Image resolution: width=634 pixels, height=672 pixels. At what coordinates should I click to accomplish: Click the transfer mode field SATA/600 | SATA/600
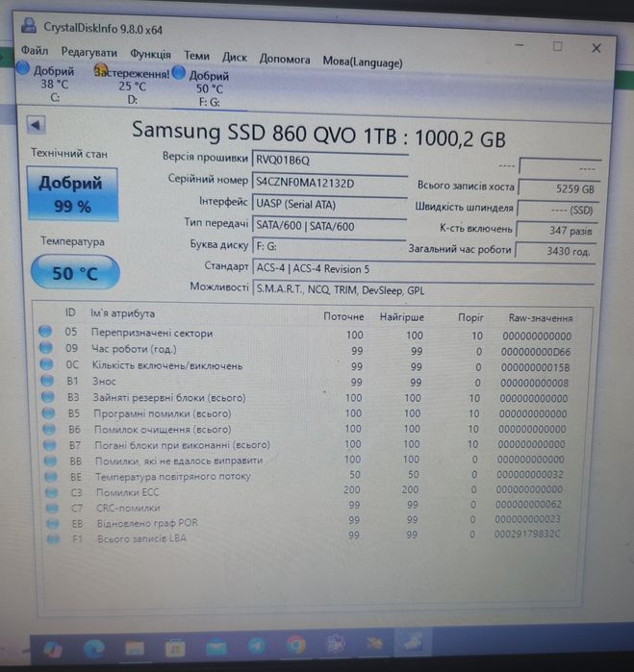329,226
